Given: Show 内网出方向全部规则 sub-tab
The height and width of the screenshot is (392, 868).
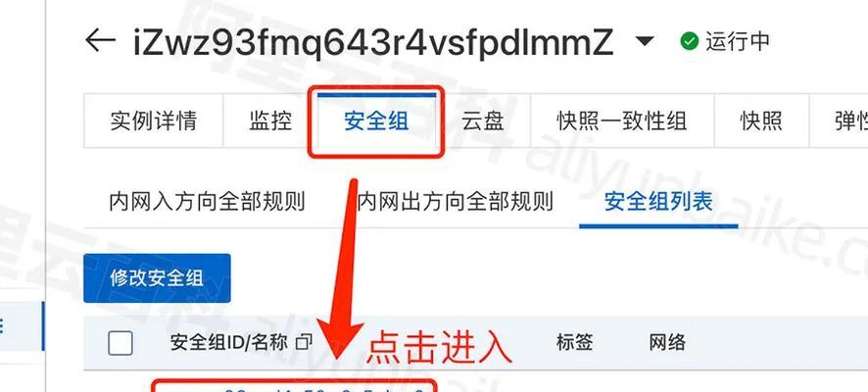Looking at the screenshot, I should tap(455, 202).
